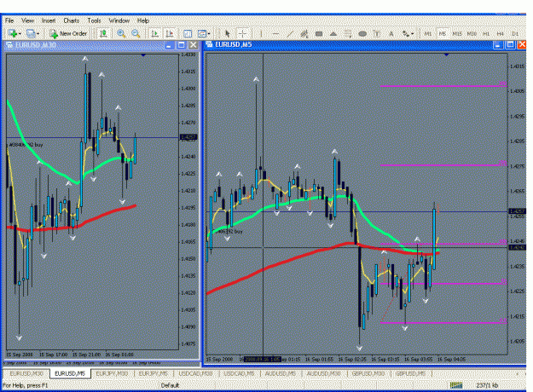The image size is (533, 392).
Task: Click the Zoom Out magnifier icon
Action: (136, 33)
